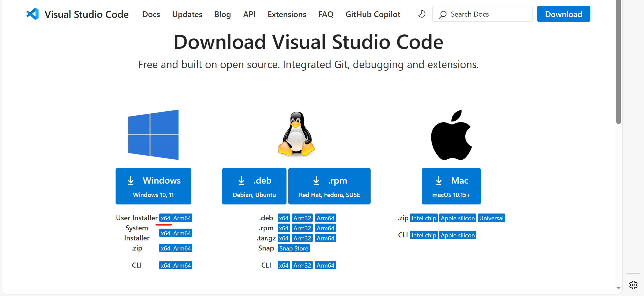Click the download arrow on the Mac button

point(439,180)
